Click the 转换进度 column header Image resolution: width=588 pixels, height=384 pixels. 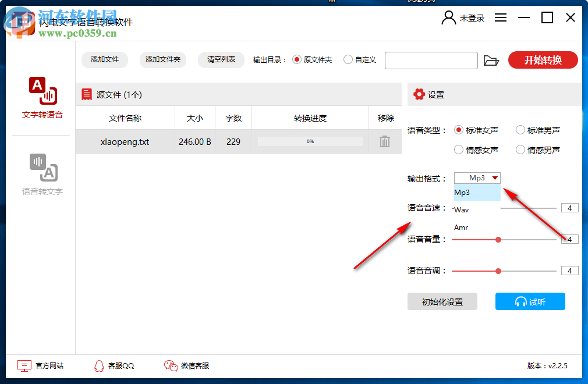point(310,118)
